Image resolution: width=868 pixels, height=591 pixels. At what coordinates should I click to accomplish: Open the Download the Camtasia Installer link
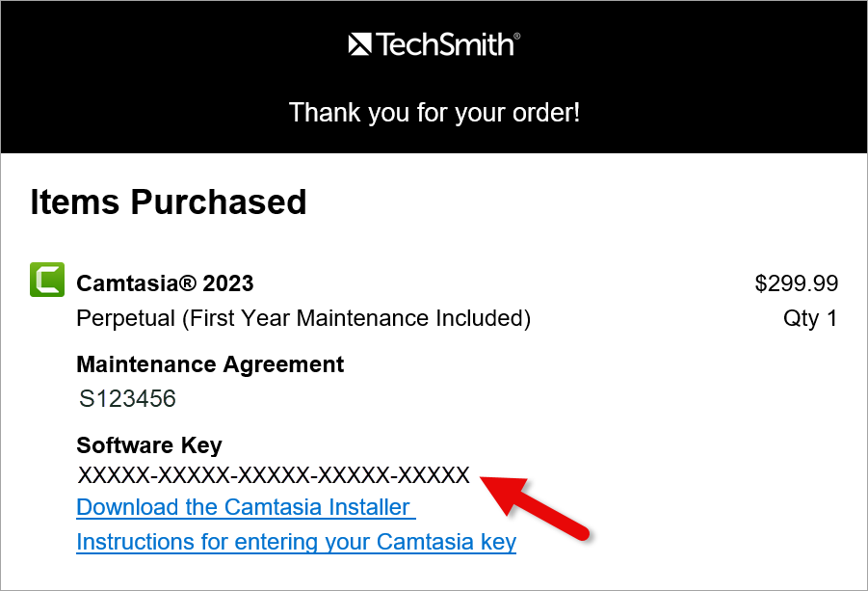pyautogui.click(x=245, y=506)
